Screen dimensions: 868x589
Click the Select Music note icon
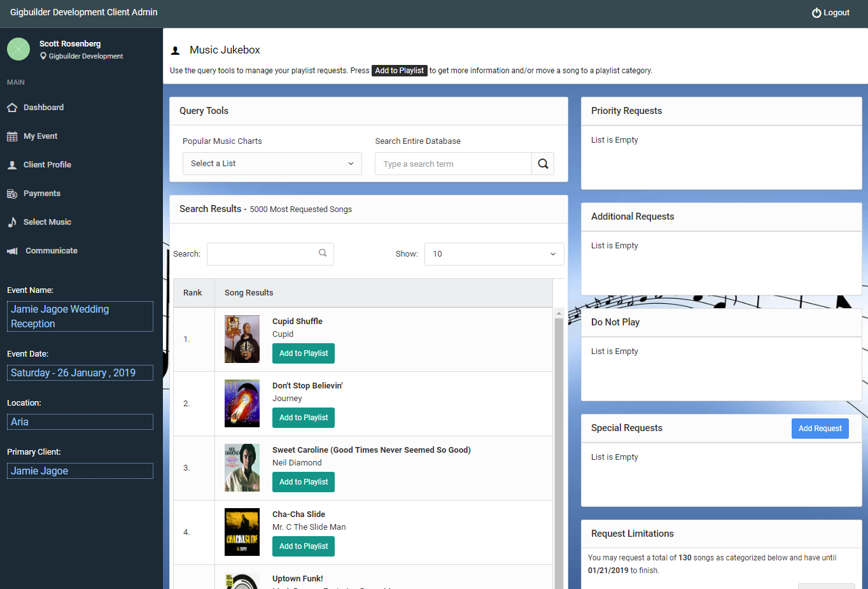[x=12, y=222]
